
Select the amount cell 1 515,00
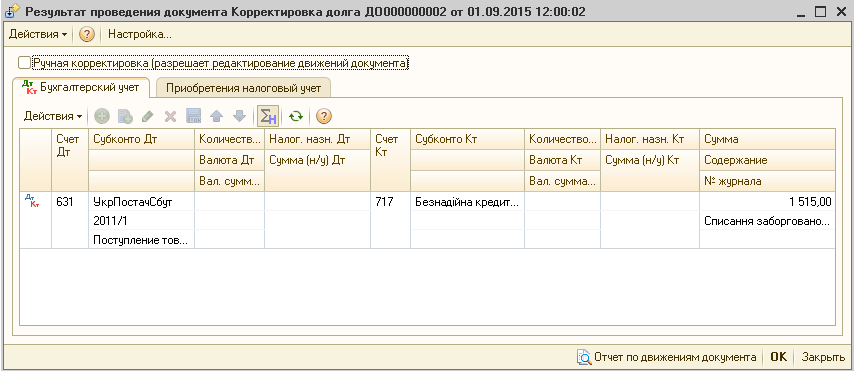coord(767,202)
